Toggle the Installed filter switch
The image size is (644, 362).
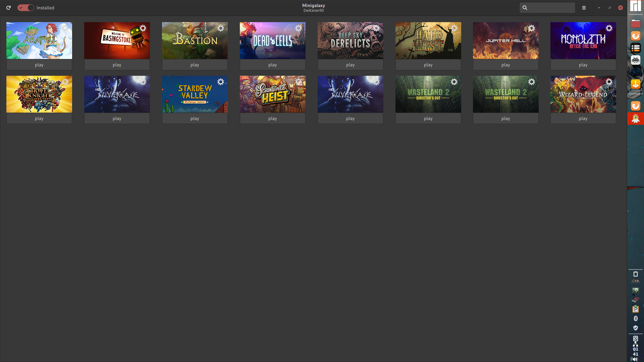click(26, 8)
